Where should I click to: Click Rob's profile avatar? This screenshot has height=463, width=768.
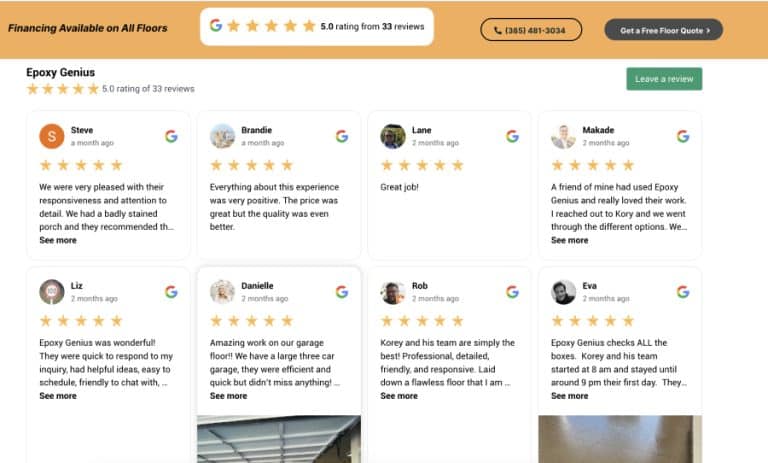[393, 292]
